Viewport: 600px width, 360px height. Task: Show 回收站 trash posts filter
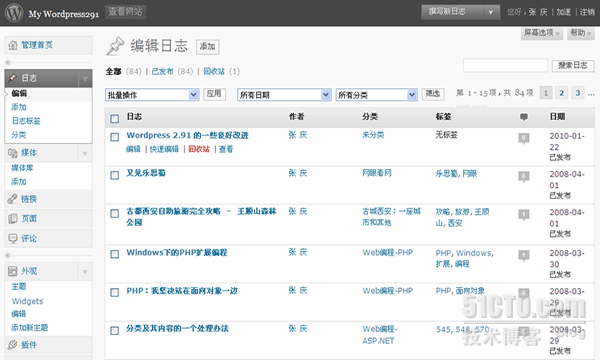pos(214,72)
